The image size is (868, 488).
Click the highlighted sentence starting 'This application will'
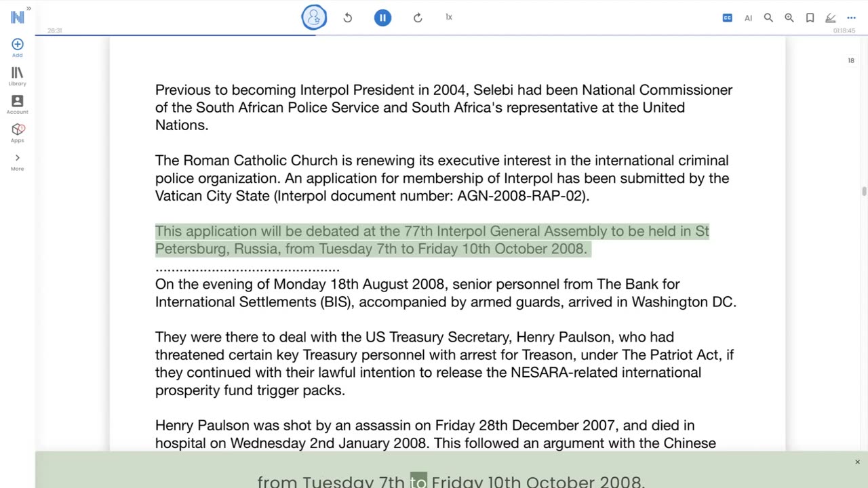(x=432, y=240)
